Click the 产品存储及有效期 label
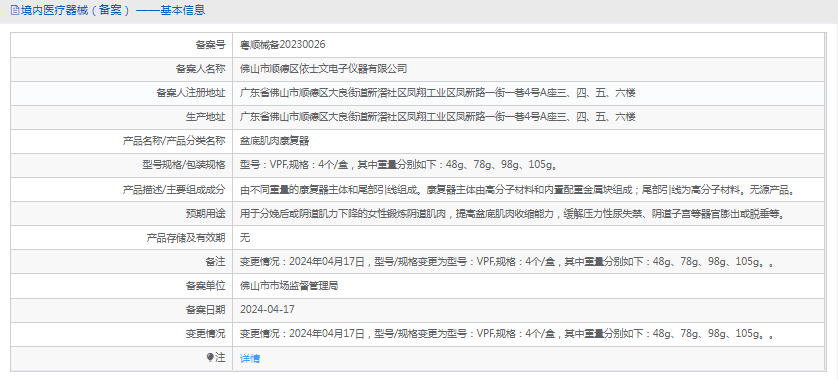838x380 pixels. pos(186,238)
